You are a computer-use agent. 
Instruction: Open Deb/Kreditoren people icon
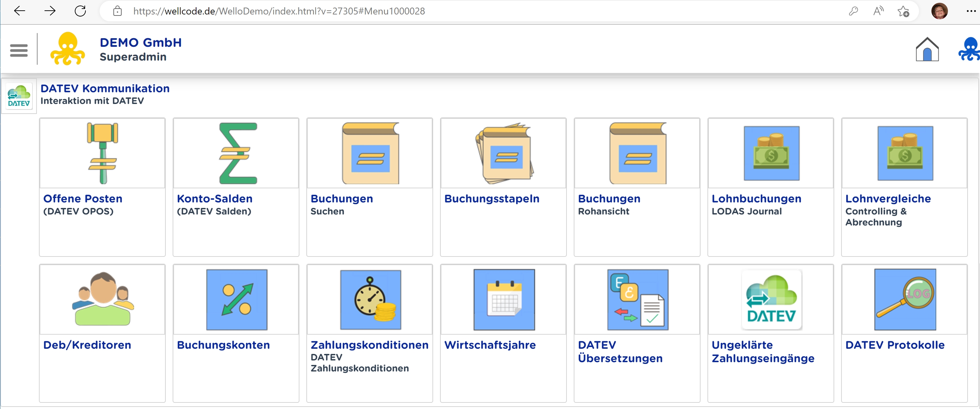[x=102, y=299]
